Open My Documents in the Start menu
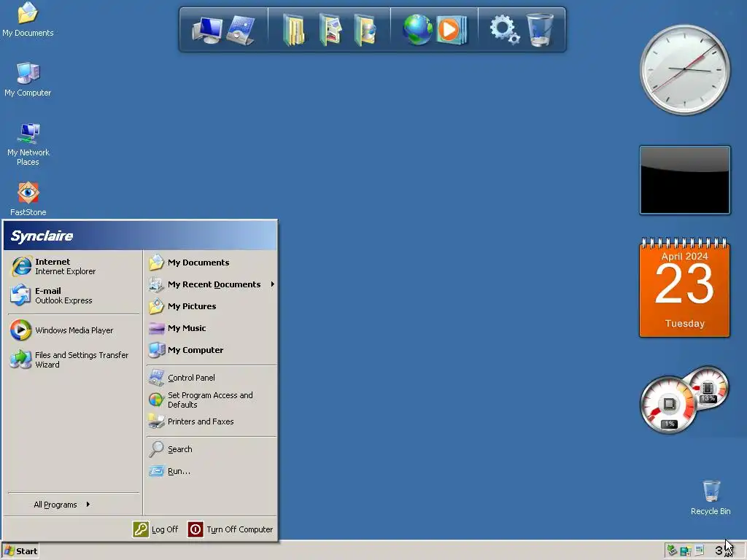The width and height of the screenshot is (747, 560). [211, 262]
